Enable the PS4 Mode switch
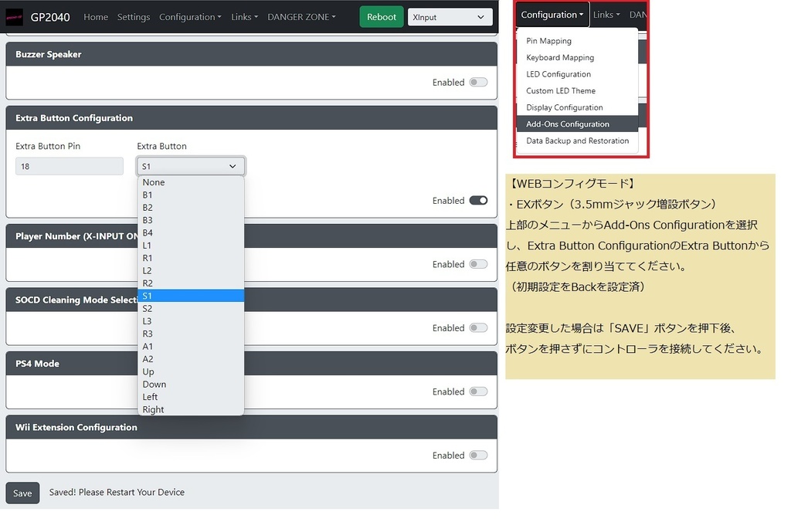Viewport: 791px width, 532px height. pyautogui.click(x=478, y=391)
